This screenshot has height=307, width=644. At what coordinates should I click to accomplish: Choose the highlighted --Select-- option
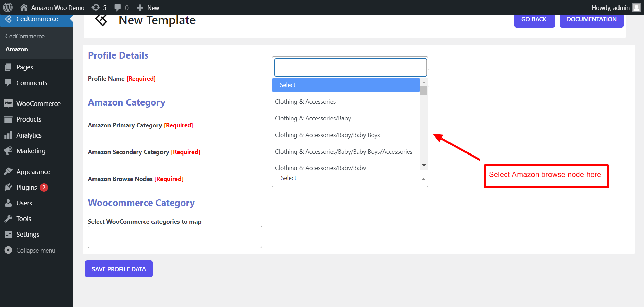point(346,85)
